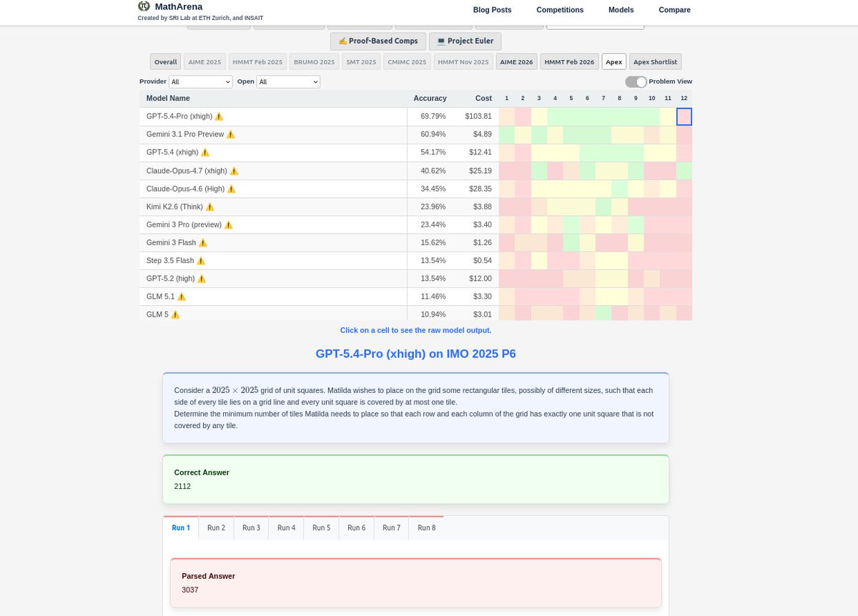Switch to the BRUMO 2025 tab
This screenshot has width=858, height=616.
point(314,62)
